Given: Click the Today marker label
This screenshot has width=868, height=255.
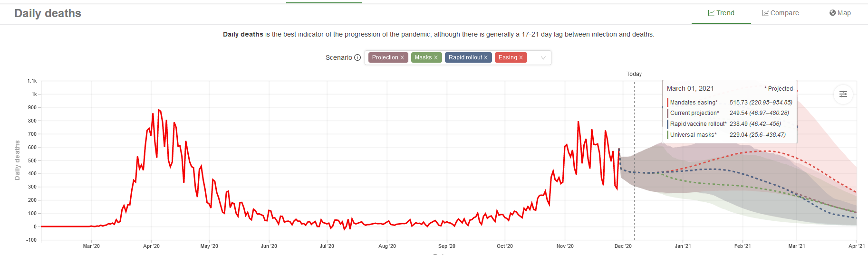Looking at the screenshot, I should pyautogui.click(x=634, y=74).
